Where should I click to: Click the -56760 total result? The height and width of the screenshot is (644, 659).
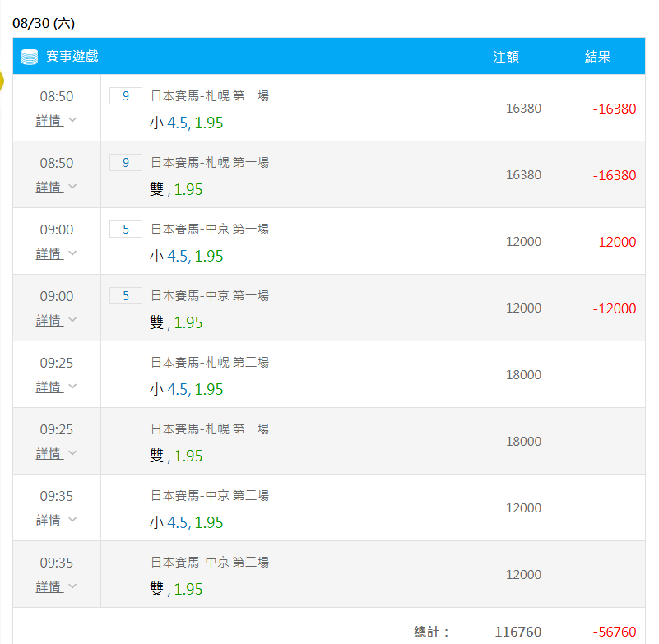(x=615, y=632)
